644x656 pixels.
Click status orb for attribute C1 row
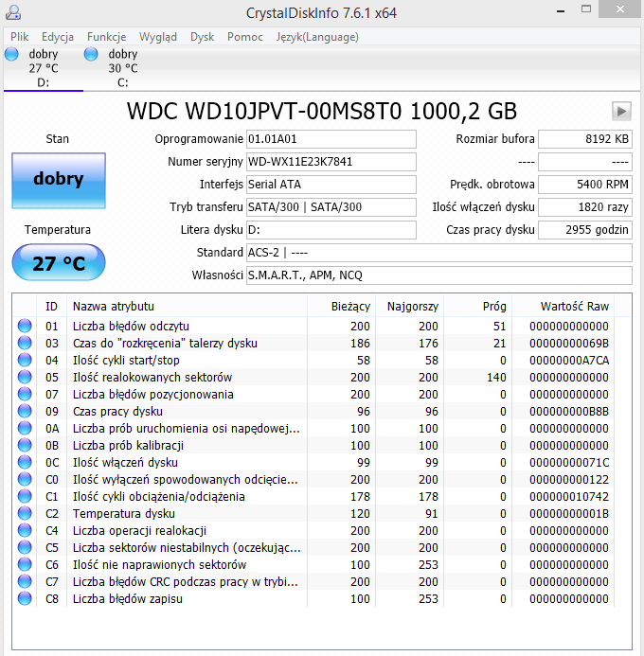click(25, 497)
